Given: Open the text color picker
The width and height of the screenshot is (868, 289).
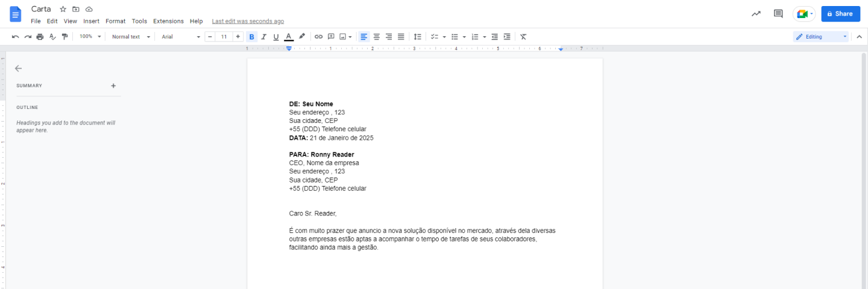Looking at the screenshot, I should point(289,37).
